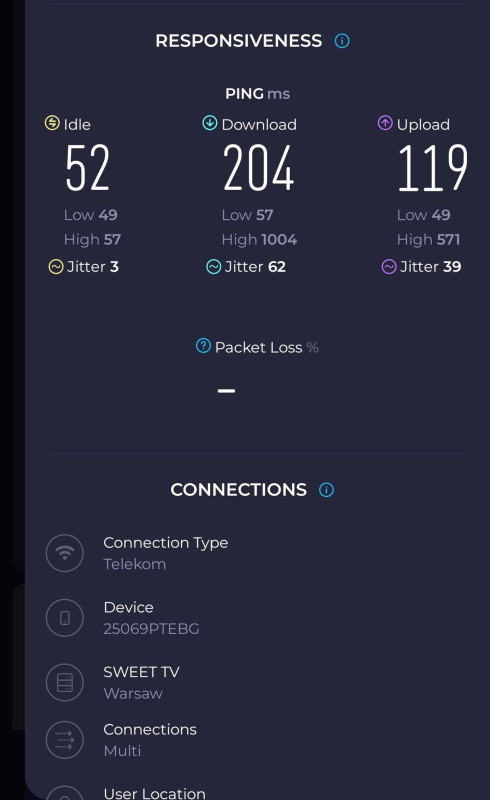Tap the User Location label
Image resolution: width=490 pixels, height=800 pixels.
[155, 793]
